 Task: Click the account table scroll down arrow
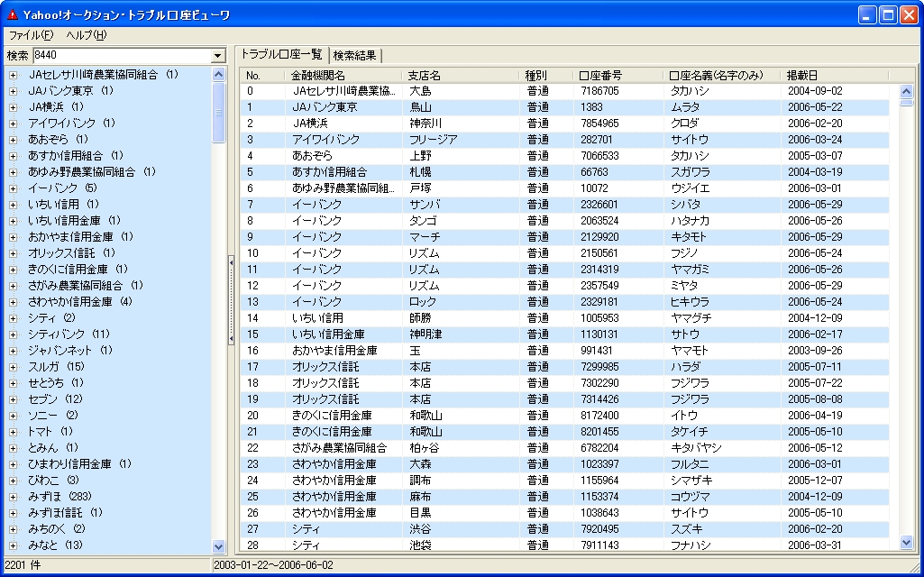[906, 543]
